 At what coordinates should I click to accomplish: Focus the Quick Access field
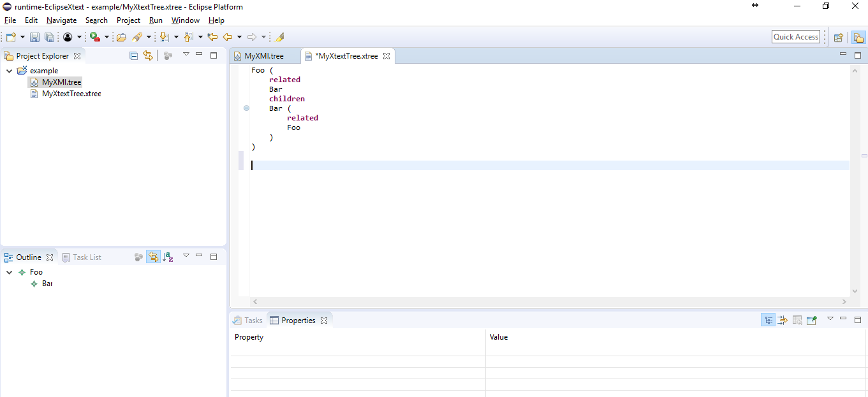[796, 37]
